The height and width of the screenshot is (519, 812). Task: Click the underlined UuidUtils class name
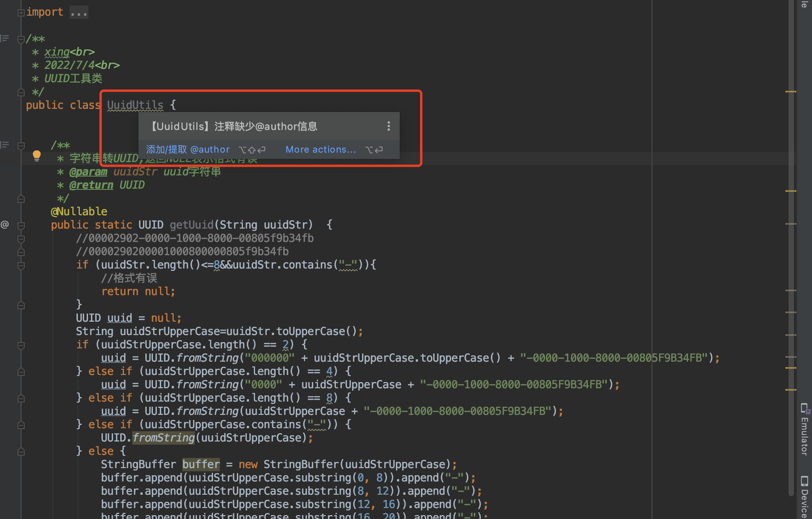[135, 105]
